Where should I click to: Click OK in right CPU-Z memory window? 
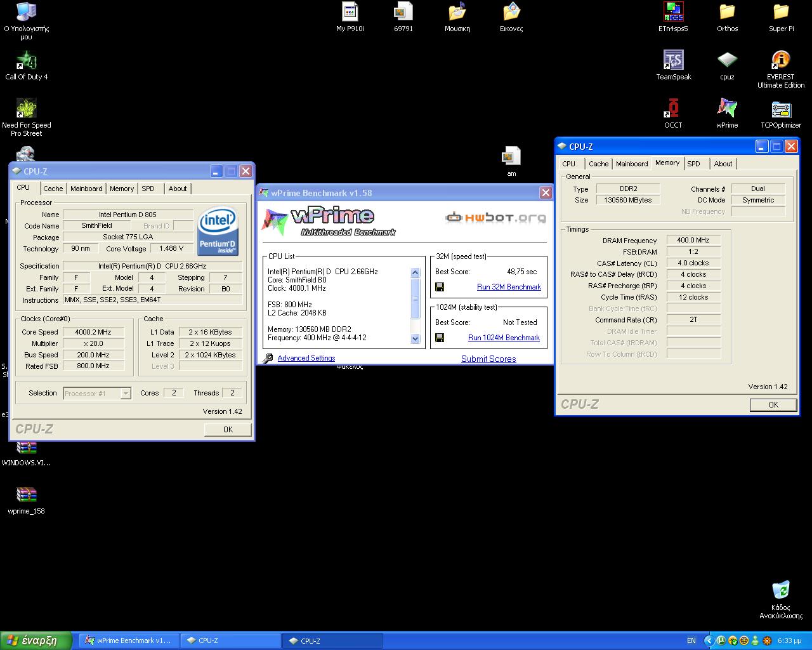[x=773, y=405]
